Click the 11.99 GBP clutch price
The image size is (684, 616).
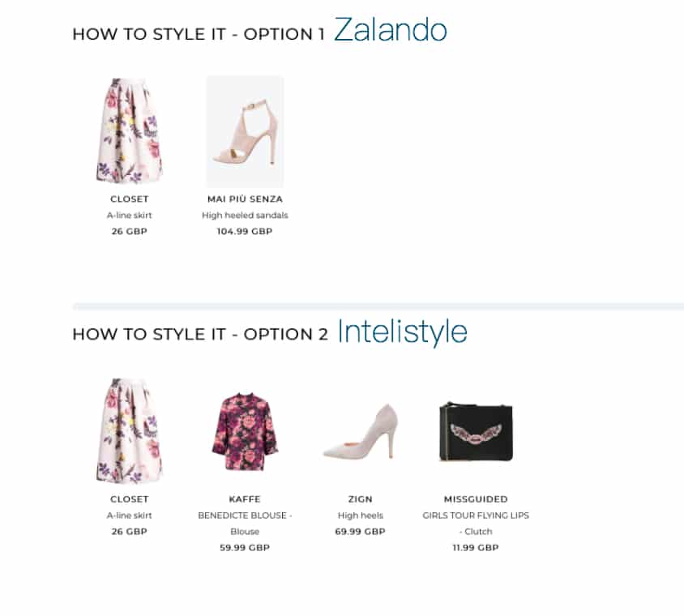tap(476, 547)
